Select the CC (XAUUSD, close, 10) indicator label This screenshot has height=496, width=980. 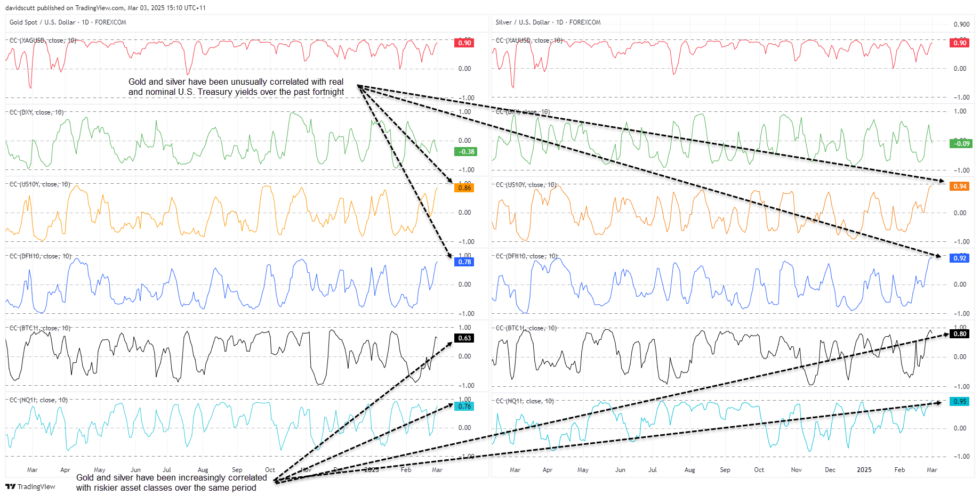pos(529,40)
